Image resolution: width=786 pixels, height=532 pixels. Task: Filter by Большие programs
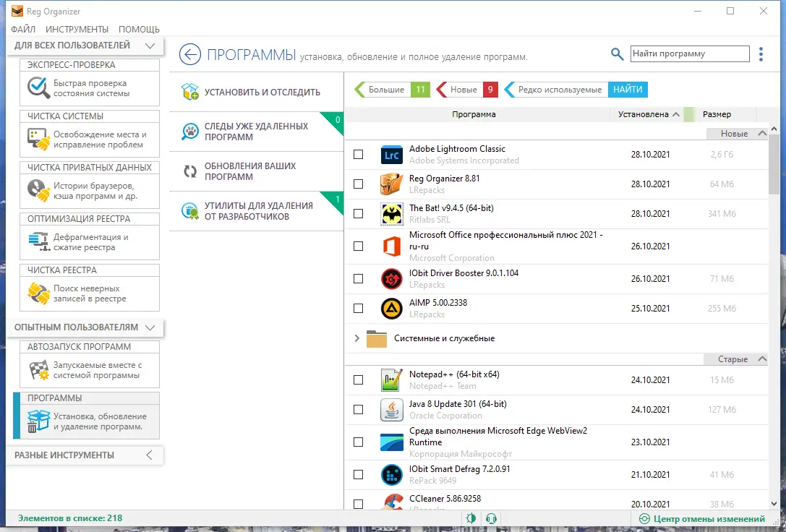pyautogui.click(x=392, y=90)
